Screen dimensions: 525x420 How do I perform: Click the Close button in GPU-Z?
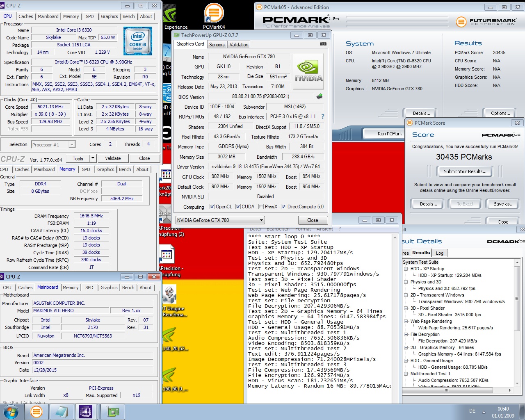pyautogui.click(x=313, y=220)
